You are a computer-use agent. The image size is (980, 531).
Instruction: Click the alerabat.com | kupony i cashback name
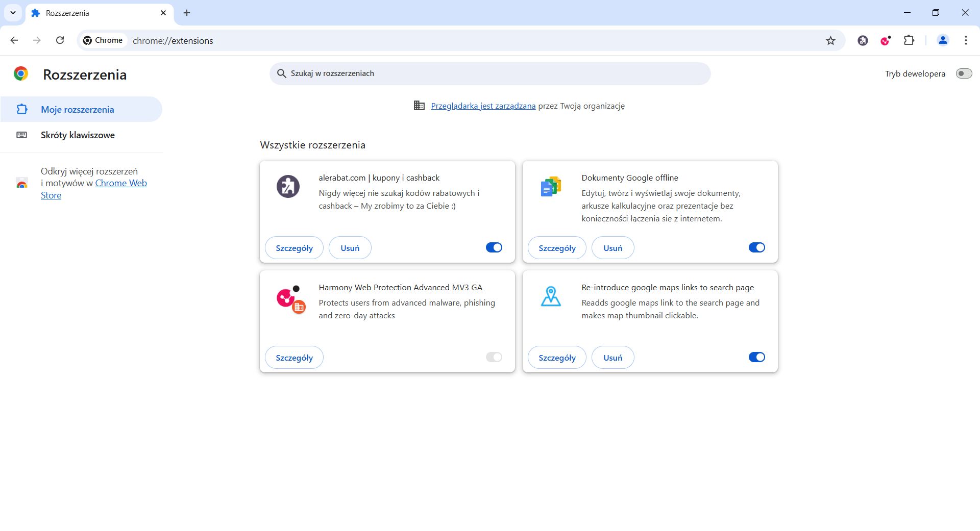coord(379,178)
